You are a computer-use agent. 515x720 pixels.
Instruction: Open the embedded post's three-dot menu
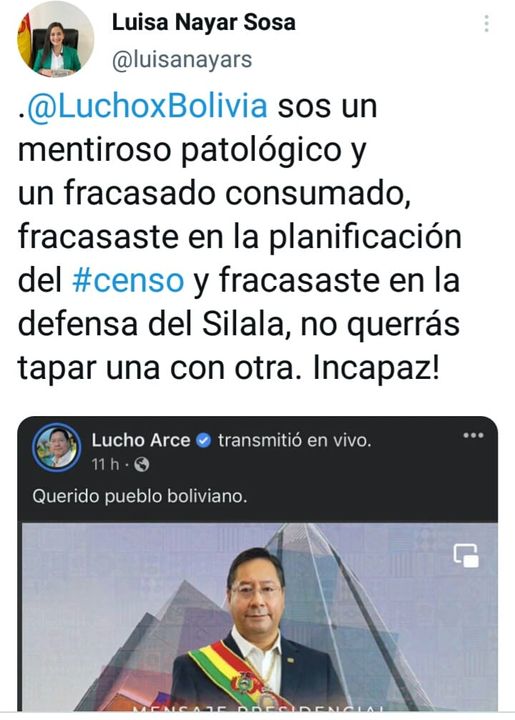pos(473,435)
